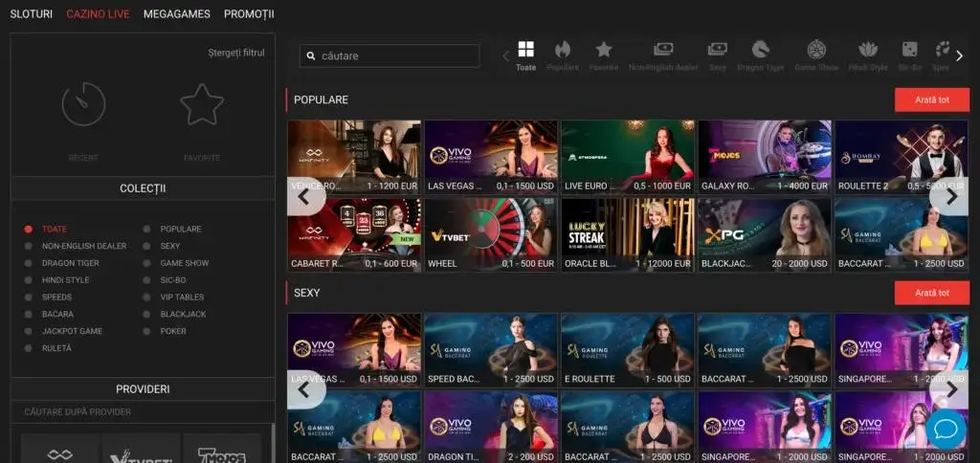Open the Speed Bac... game card
The height and width of the screenshot is (463, 980).
491,350
